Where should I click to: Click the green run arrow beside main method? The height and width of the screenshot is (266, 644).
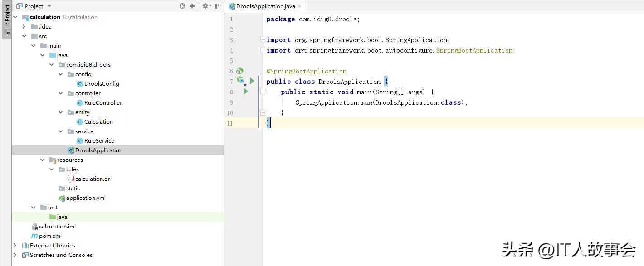246,92
